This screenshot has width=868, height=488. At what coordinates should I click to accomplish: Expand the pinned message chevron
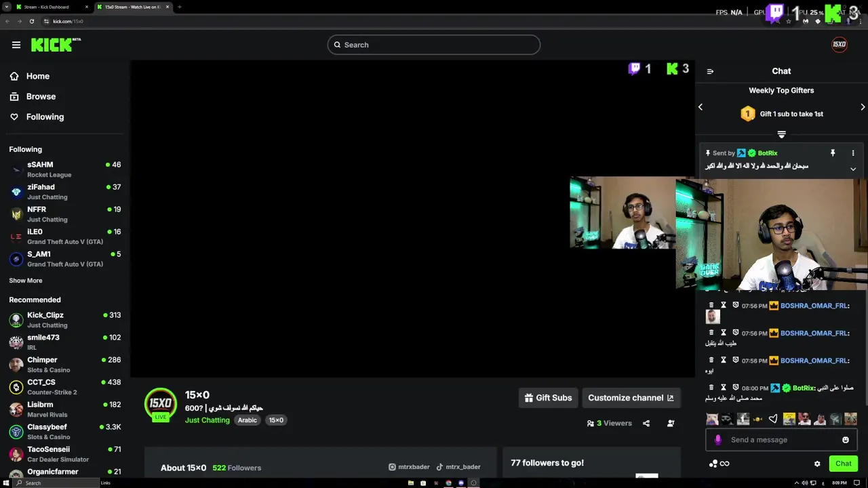pyautogui.click(x=853, y=169)
